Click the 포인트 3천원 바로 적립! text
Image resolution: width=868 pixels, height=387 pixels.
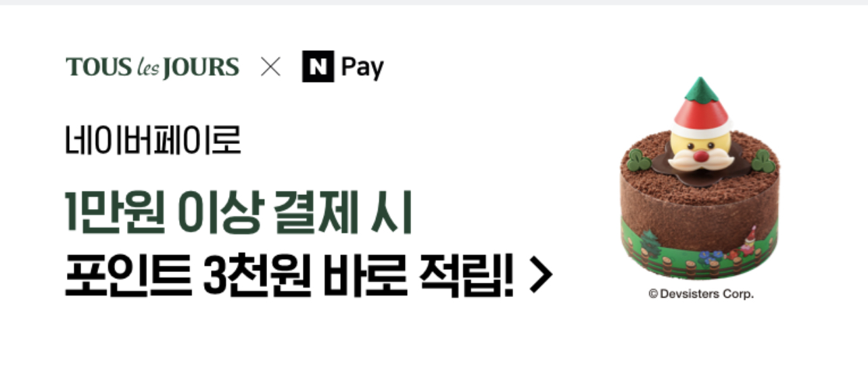[290, 275]
